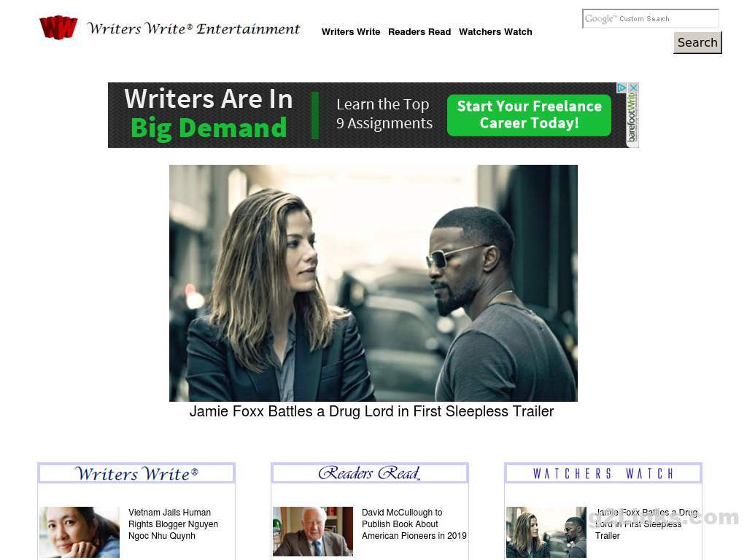Open Jamie Foxx trailer link in Watchers Watch column
Viewport: 747px width, 560px height.
[646, 524]
